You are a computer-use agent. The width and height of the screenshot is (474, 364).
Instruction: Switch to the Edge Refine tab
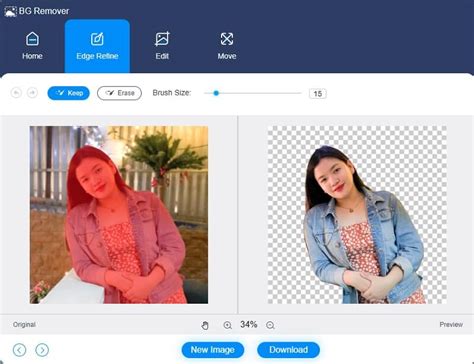click(97, 46)
